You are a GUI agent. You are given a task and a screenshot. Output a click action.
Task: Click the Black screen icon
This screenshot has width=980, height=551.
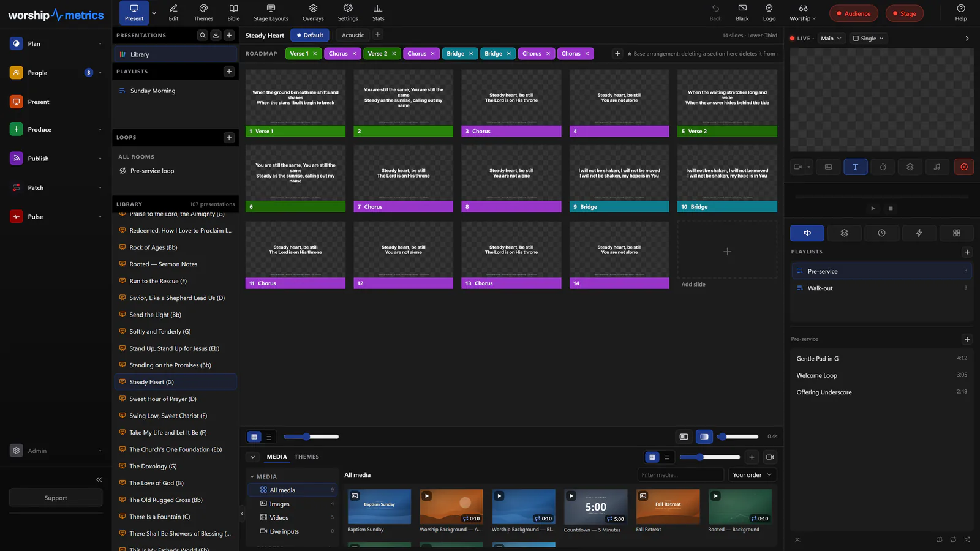click(742, 12)
